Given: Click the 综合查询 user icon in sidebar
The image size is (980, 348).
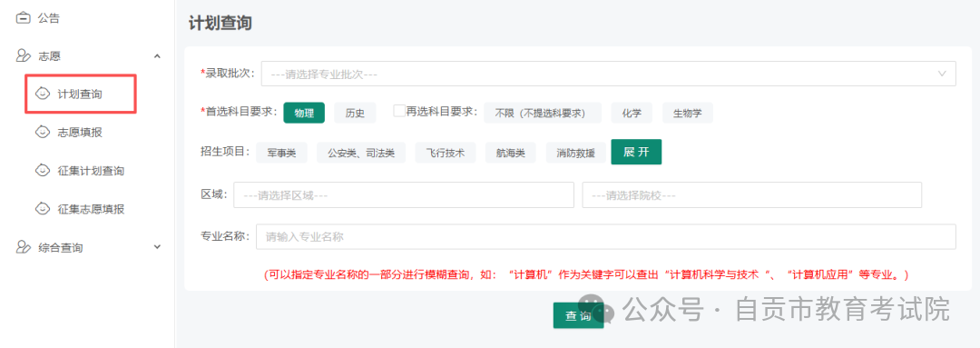Looking at the screenshot, I should click(x=23, y=247).
